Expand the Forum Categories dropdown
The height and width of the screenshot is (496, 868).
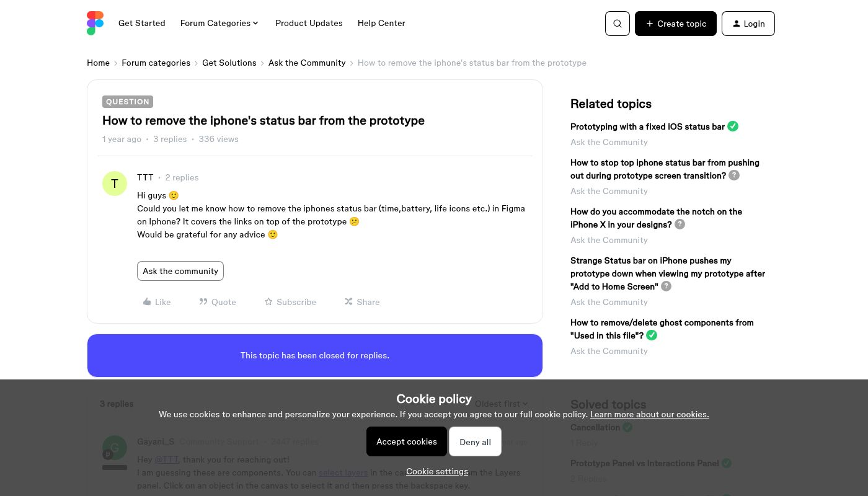pos(219,23)
